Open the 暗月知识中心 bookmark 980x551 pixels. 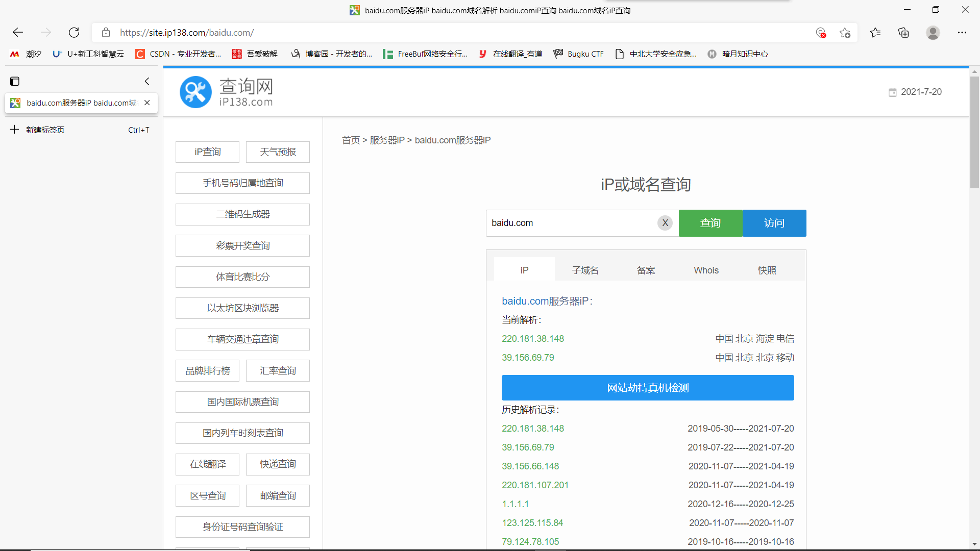[x=738, y=54]
